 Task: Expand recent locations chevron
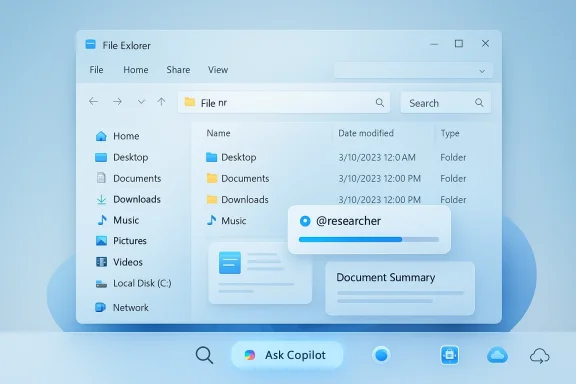[x=141, y=102]
